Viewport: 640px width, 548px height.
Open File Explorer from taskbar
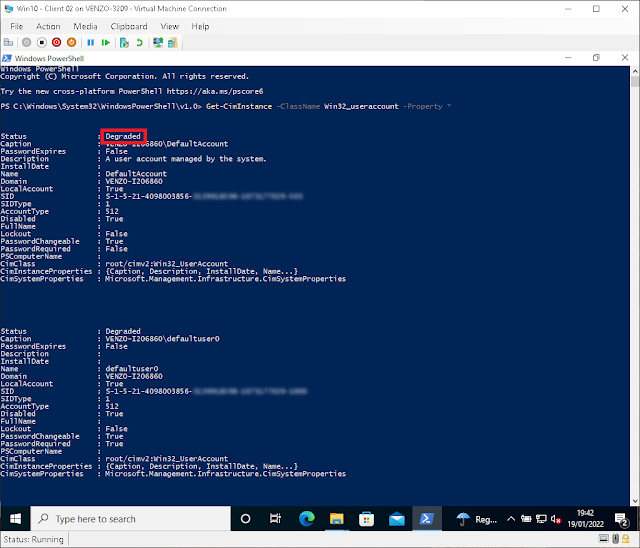click(x=337, y=519)
